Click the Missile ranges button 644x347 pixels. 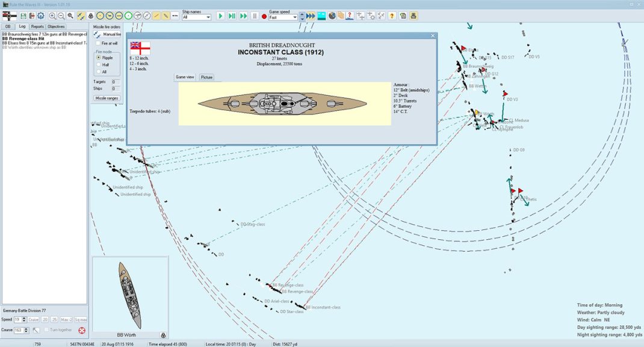(x=107, y=98)
